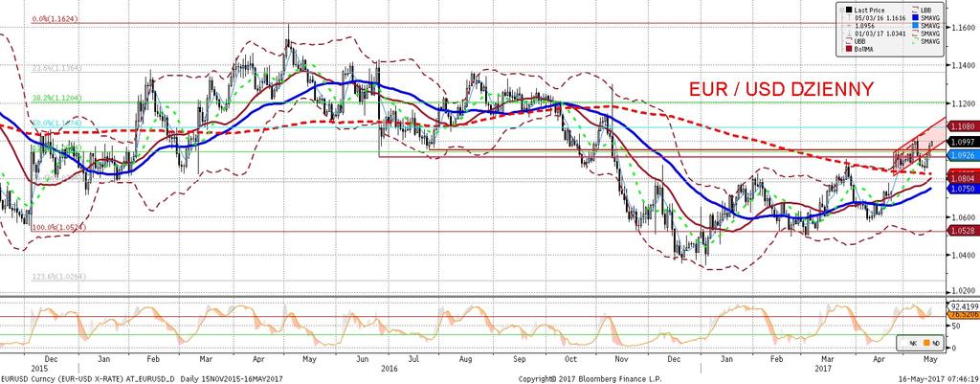Click the %K oscillator legend entry
The width and height of the screenshot is (980, 384).
coord(913,343)
